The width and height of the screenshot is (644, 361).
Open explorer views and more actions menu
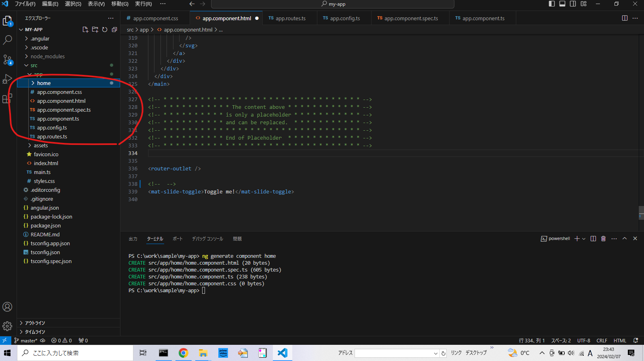[111, 18]
